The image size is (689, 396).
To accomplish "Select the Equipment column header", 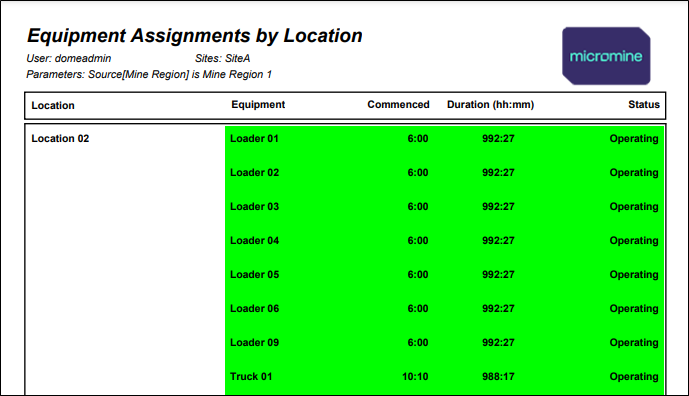I will (258, 105).
